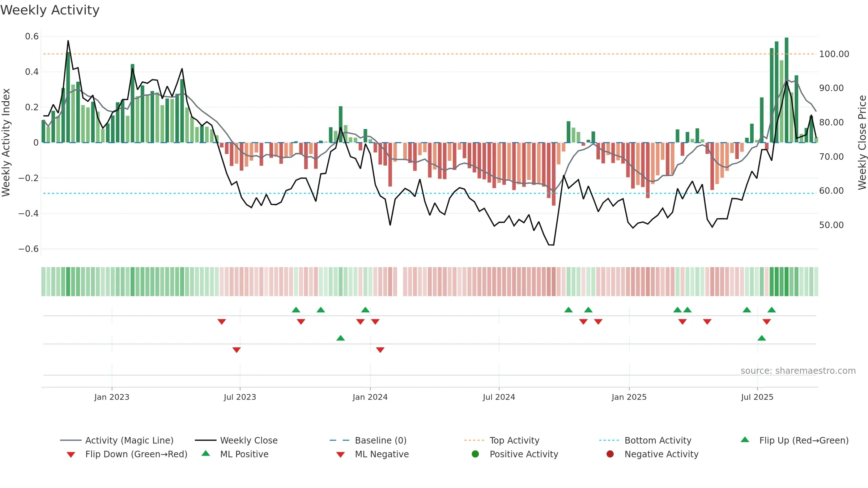868x488 pixels.
Task: Click the green ML Positive triangle icon in legend
Action: 206,453
